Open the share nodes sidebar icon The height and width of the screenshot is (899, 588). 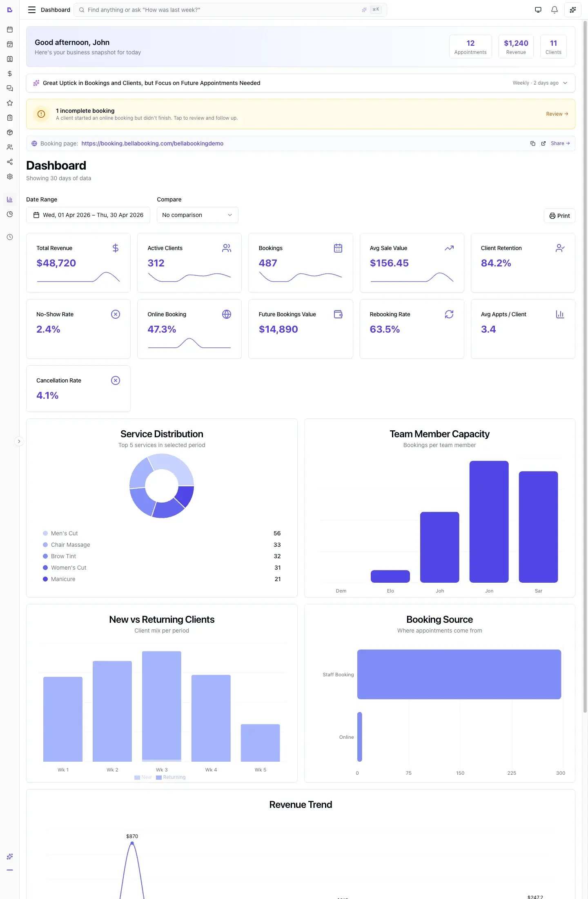point(10,162)
